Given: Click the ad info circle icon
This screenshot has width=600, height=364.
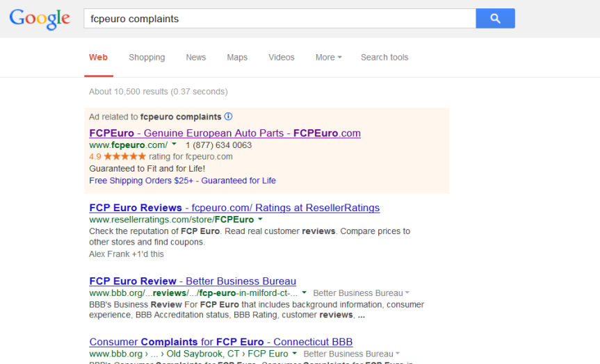Looking at the screenshot, I should coord(229,117).
